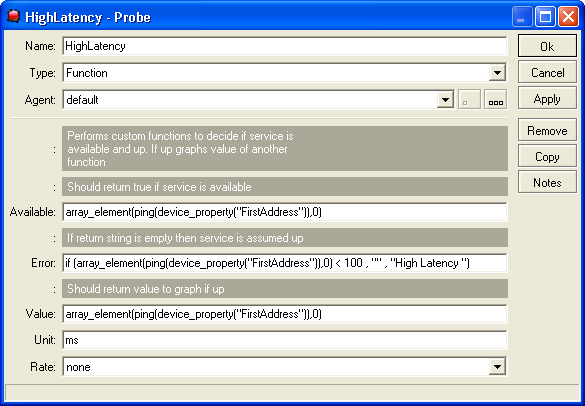Click into the Error expression field
585x406 pixels.
(x=285, y=263)
